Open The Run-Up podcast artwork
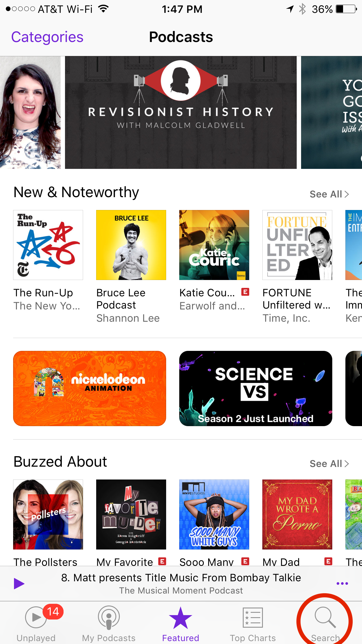 pos(48,245)
